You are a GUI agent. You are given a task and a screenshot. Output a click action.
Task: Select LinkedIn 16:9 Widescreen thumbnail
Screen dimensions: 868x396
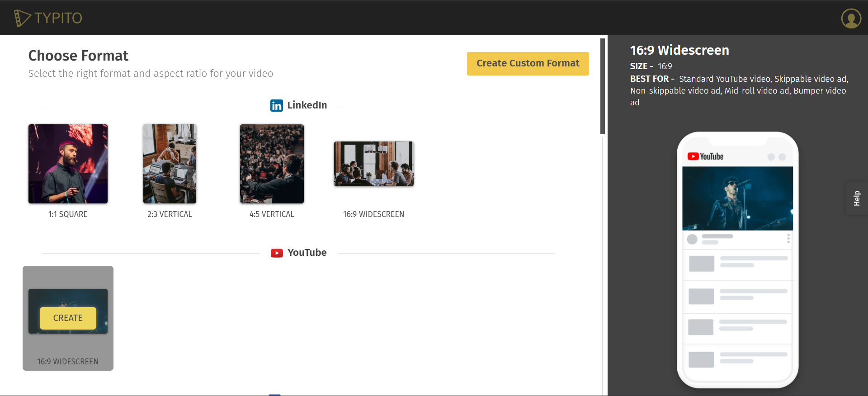[x=373, y=164]
